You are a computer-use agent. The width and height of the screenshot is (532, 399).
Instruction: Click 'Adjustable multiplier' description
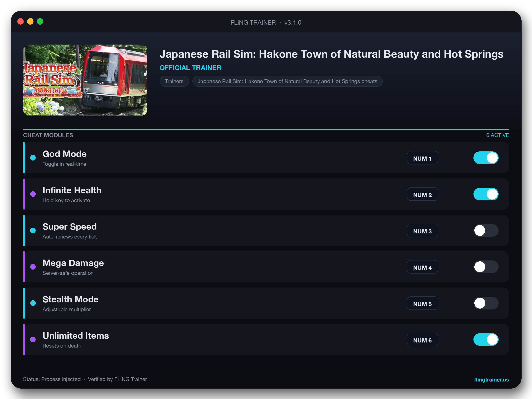(x=67, y=309)
